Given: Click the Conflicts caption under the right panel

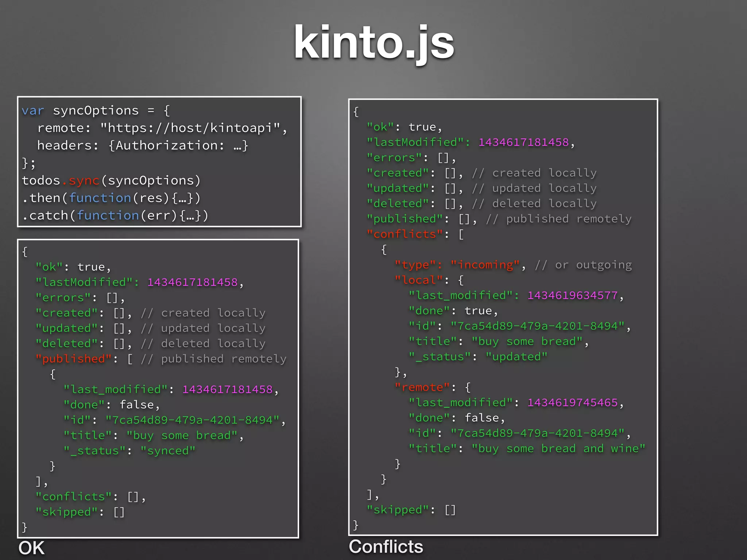Looking at the screenshot, I should coord(386,547).
